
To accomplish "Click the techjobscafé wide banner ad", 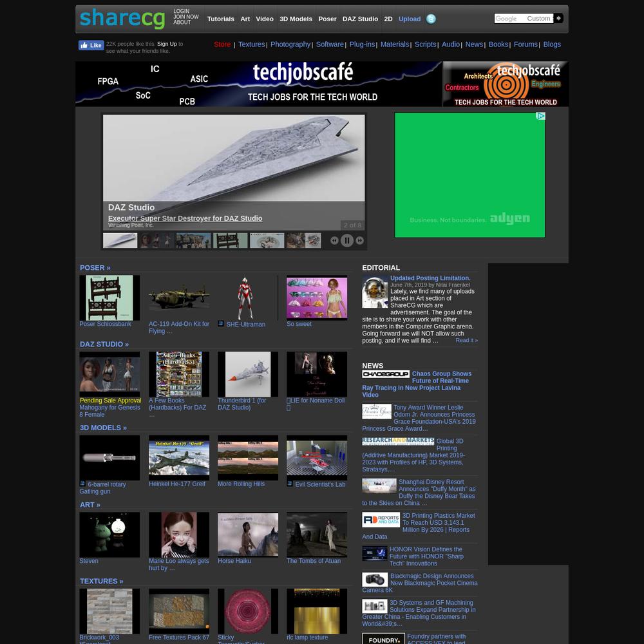I will pyautogui.click(x=258, y=84).
